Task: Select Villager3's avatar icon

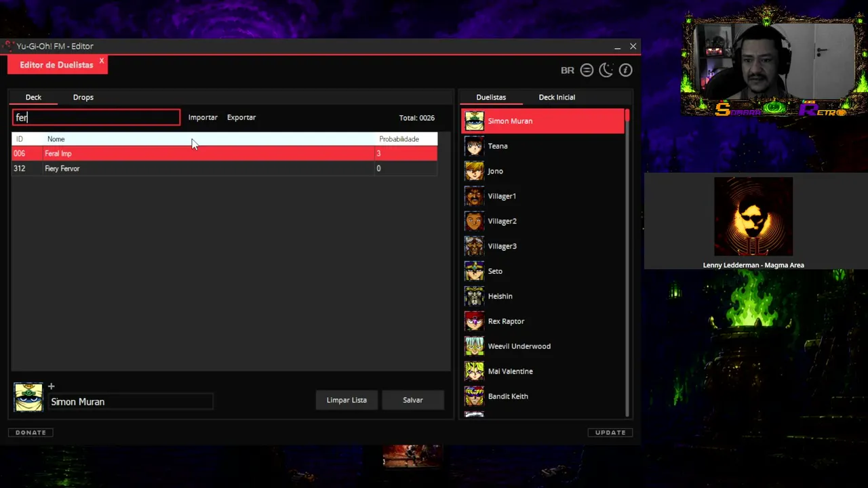Action: click(474, 247)
